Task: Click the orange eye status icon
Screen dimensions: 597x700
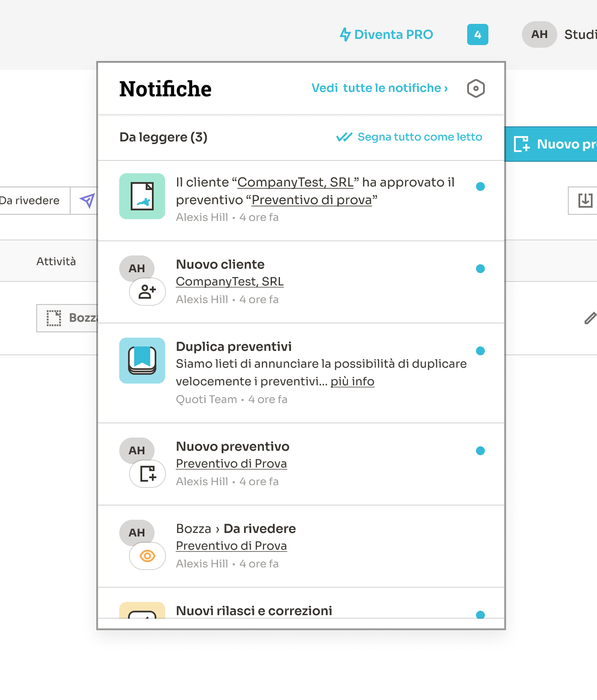Action: click(x=147, y=556)
